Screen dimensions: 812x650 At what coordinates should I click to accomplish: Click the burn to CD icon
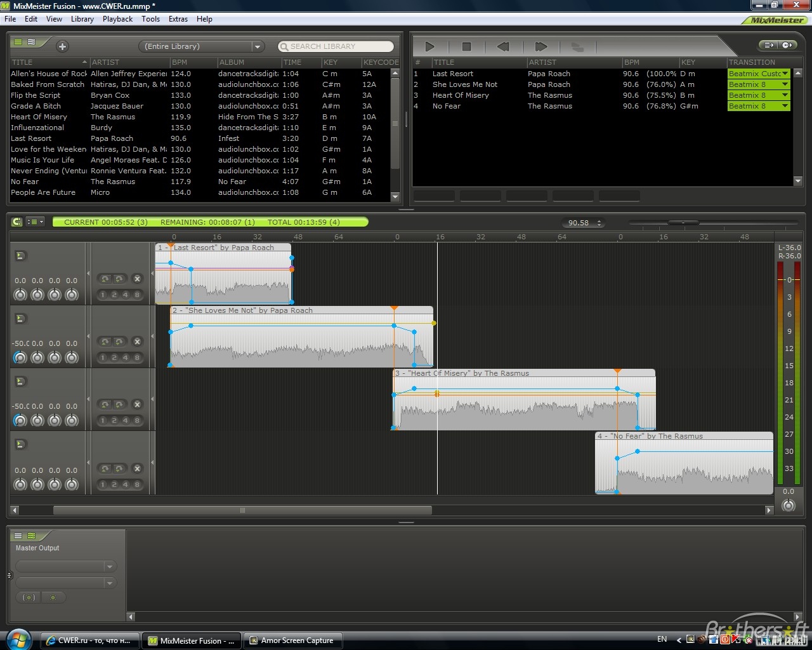tap(787, 45)
